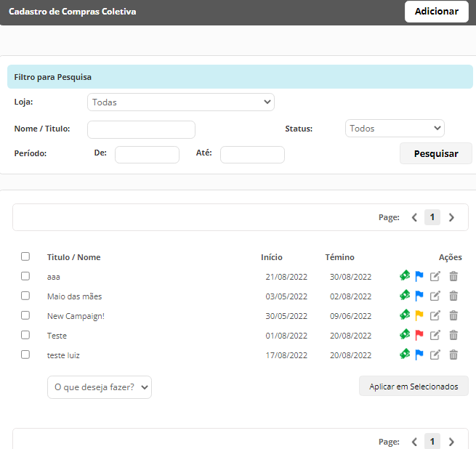
Task: Click the 'New Campaign!' title
Action: pos(76,316)
